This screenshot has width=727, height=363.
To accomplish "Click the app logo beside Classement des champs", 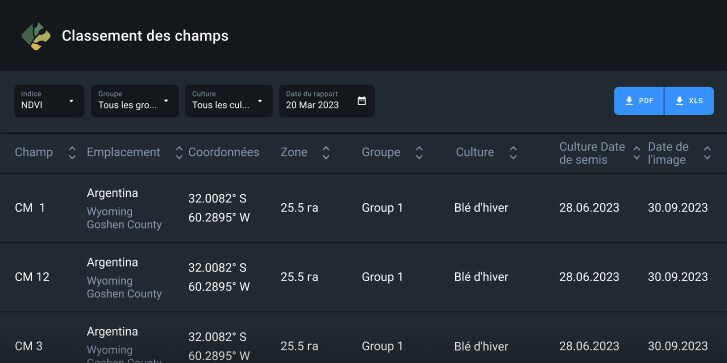I will click(36, 36).
